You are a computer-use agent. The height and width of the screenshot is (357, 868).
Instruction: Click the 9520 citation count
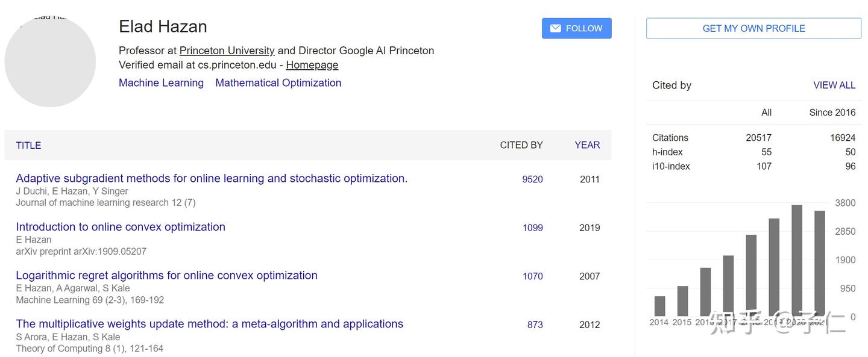pos(532,179)
